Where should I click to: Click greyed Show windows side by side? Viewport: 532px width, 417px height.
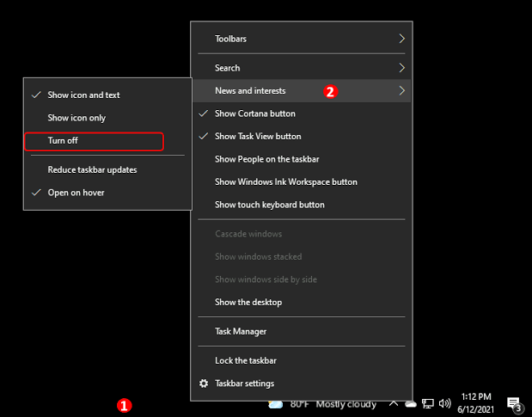302,279
